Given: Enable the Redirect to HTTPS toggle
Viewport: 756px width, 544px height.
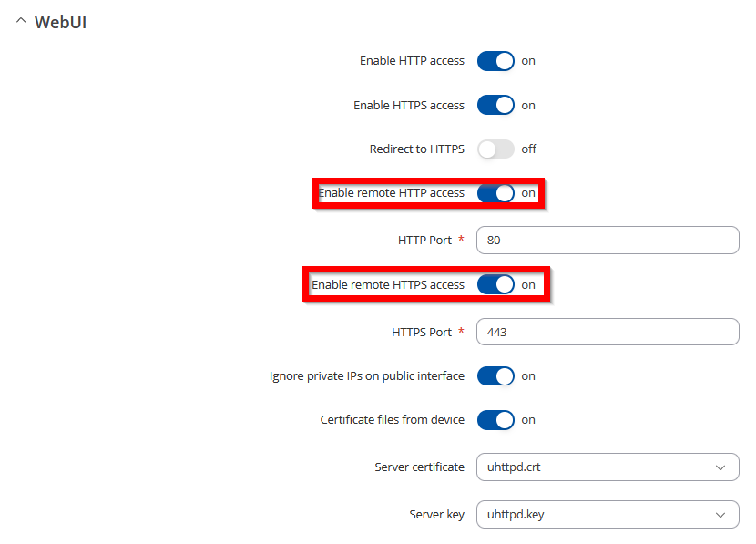Looking at the screenshot, I should [x=495, y=149].
